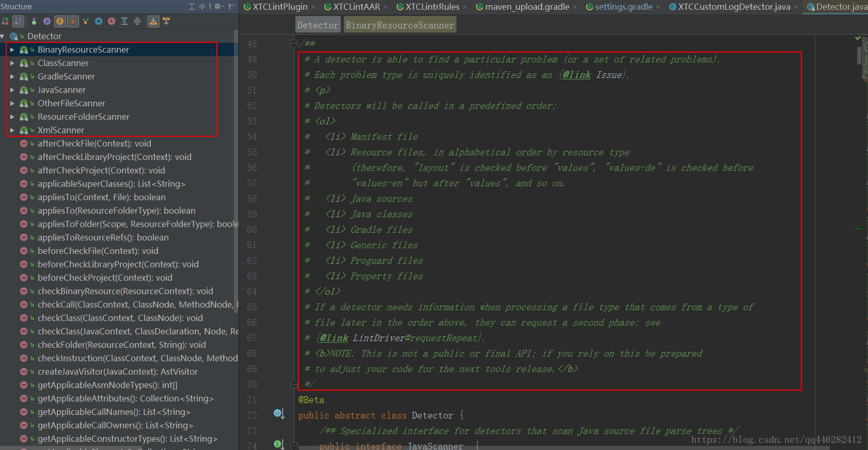Toggle Show non-public members lock button
The image size is (868, 450).
[73, 21]
